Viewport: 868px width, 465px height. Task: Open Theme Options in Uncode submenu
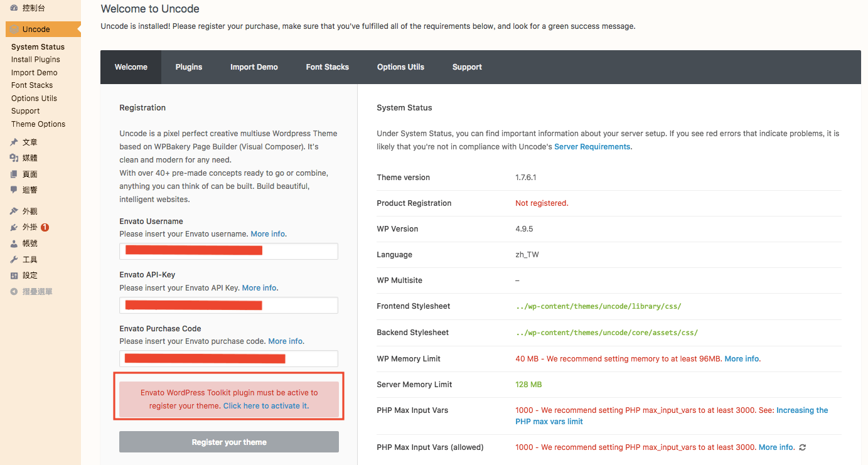(38, 124)
